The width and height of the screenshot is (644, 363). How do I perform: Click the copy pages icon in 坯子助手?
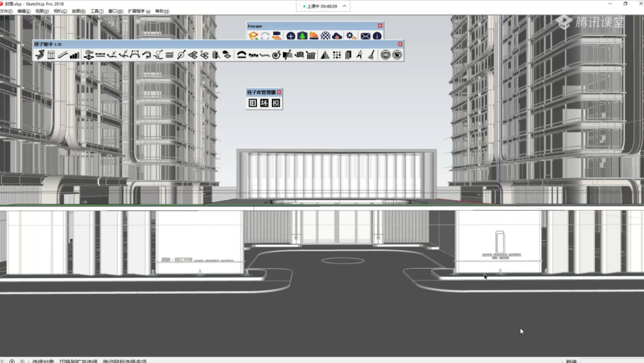348,55
